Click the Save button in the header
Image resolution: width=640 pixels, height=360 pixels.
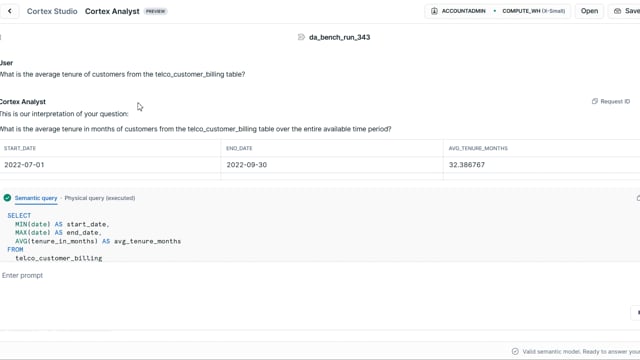625,11
